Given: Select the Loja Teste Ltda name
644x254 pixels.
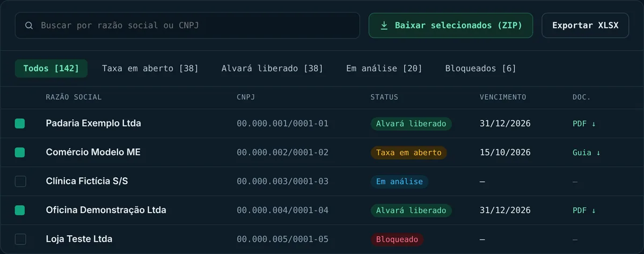Looking at the screenshot, I should tap(79, 239).
